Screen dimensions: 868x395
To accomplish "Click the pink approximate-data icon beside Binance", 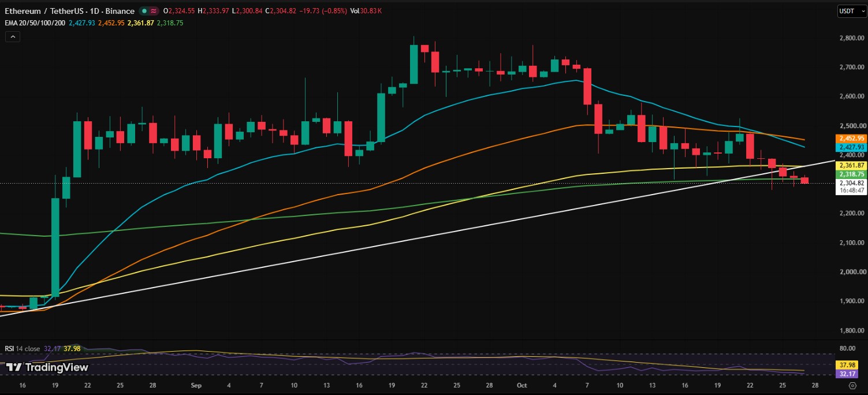I will (154, 11).
